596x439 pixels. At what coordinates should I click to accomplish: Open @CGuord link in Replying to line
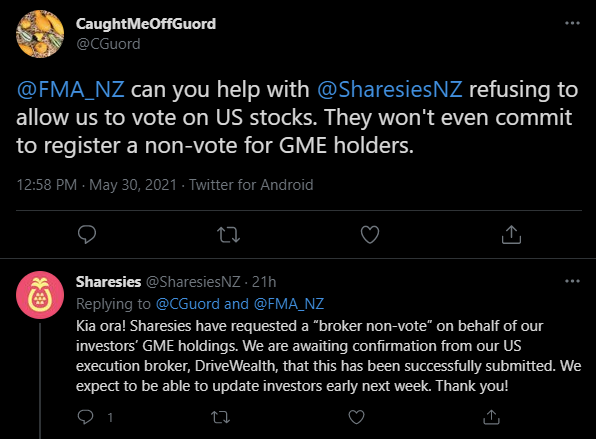(x=188, y=304)
